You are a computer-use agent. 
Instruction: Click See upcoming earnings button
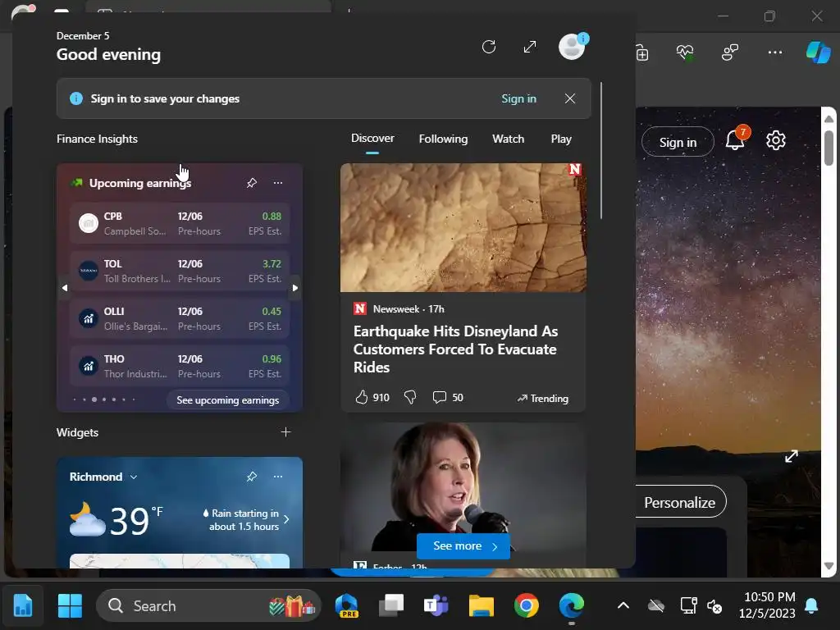228,400
